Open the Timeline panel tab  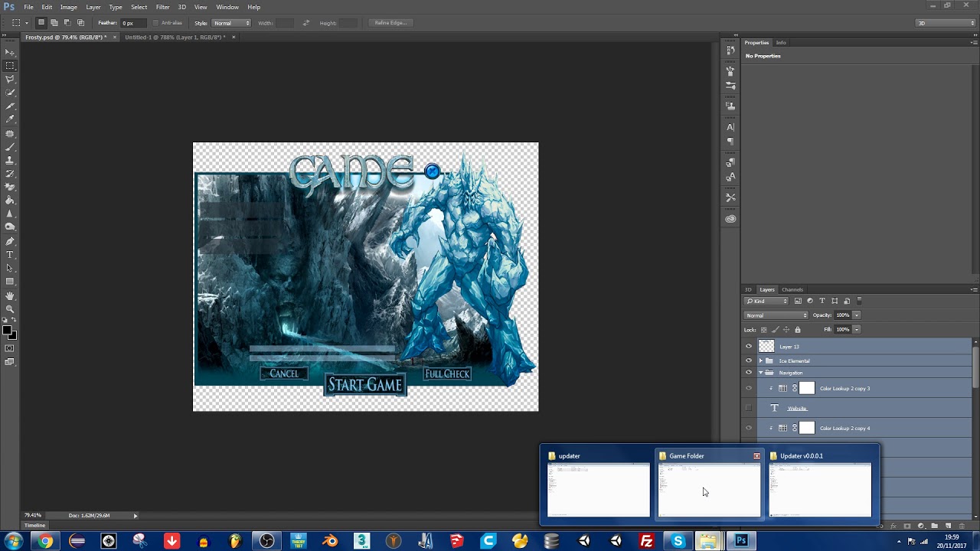pos(34,526)
